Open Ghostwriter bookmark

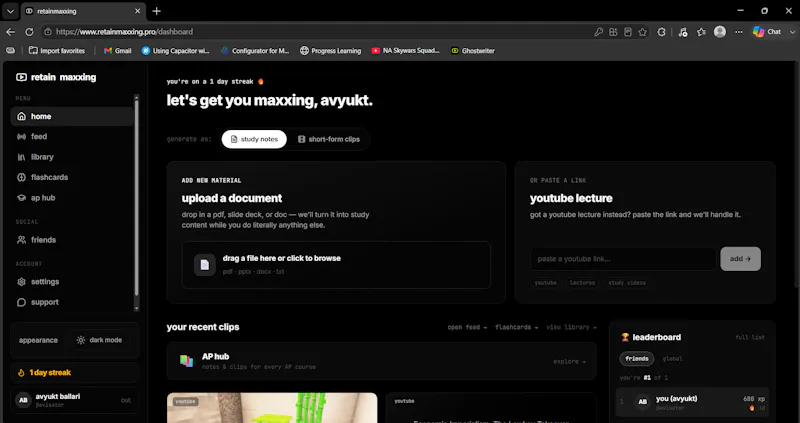point(473,51)
